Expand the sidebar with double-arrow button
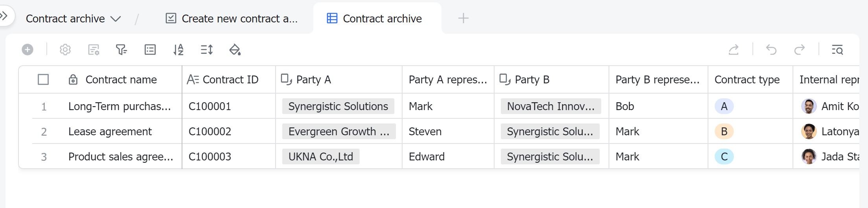The image size is (868, 208). (4, 16)
